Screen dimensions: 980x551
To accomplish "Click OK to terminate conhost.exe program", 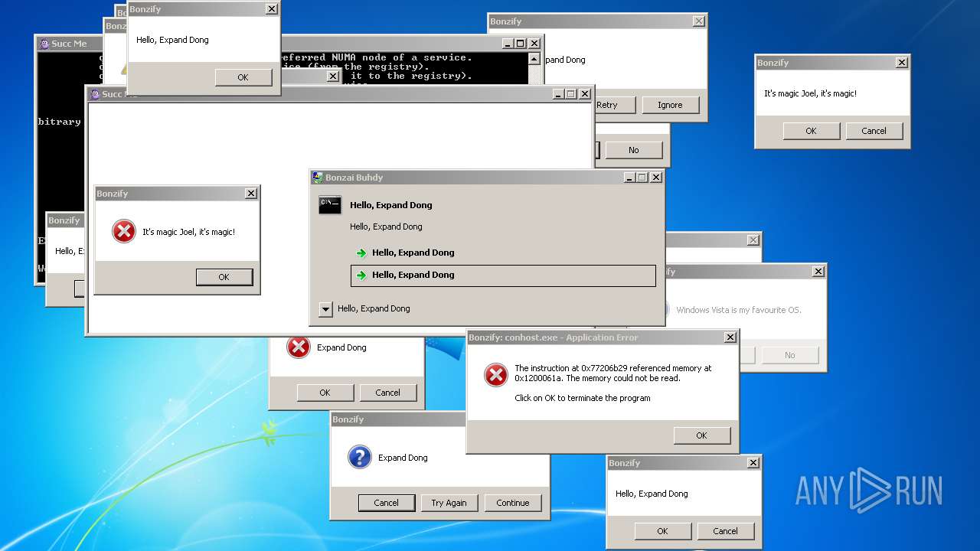I will tap(701, 435).
